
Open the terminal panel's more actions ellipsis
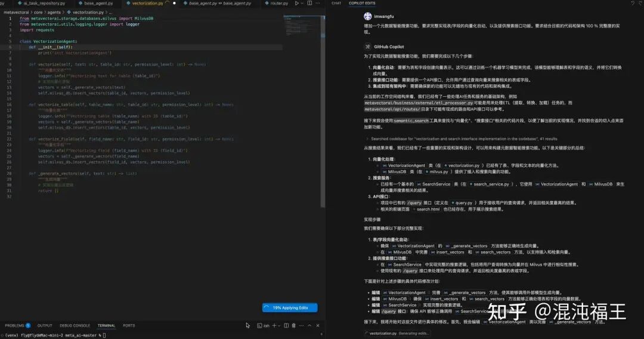coord(302,325)
